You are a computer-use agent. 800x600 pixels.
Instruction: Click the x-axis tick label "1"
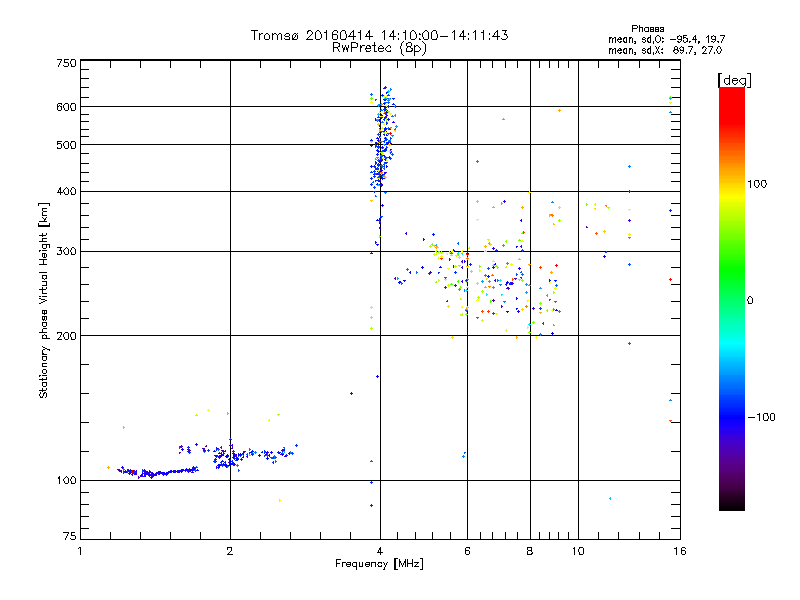[80, 551]
